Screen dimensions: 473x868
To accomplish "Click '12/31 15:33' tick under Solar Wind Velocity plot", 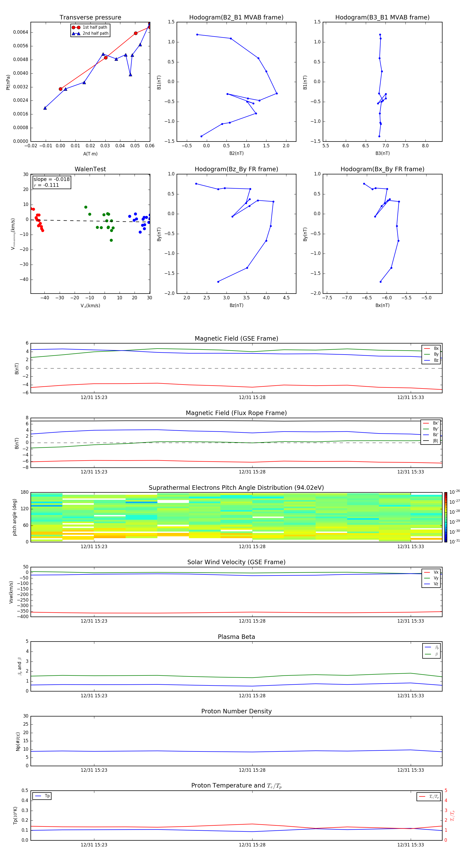I will (410, 621).
